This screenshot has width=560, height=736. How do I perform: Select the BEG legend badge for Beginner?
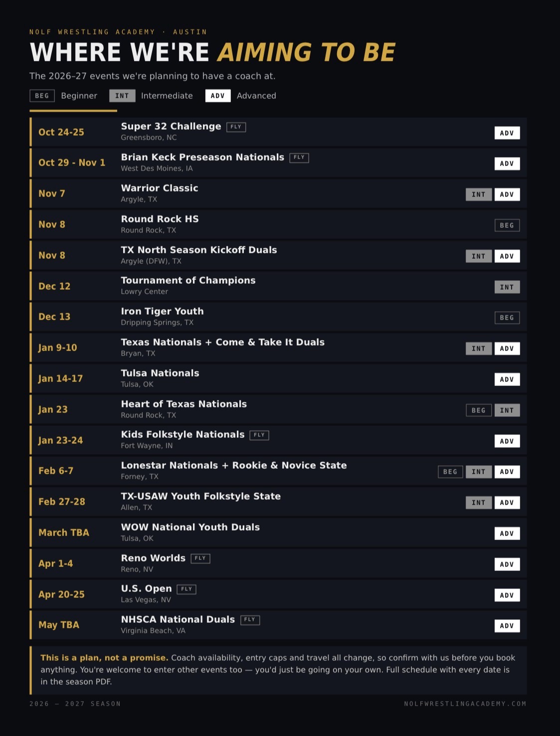click(x=42, y=96)
